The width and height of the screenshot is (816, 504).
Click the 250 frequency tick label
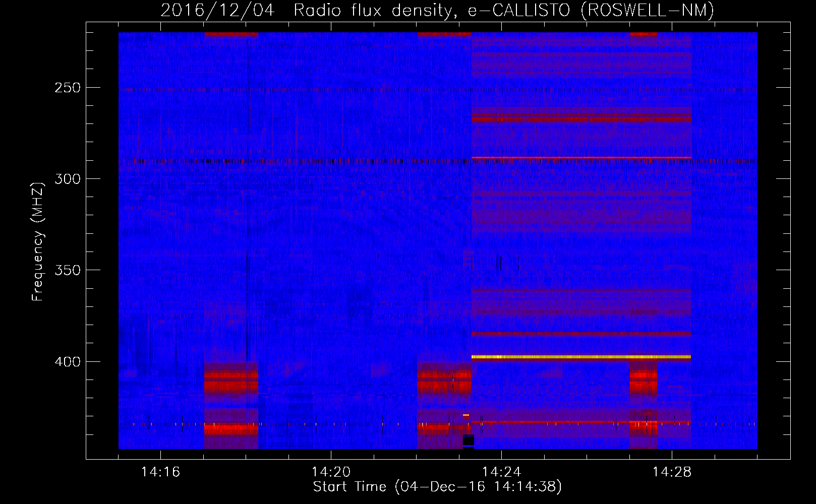point(68,88)
